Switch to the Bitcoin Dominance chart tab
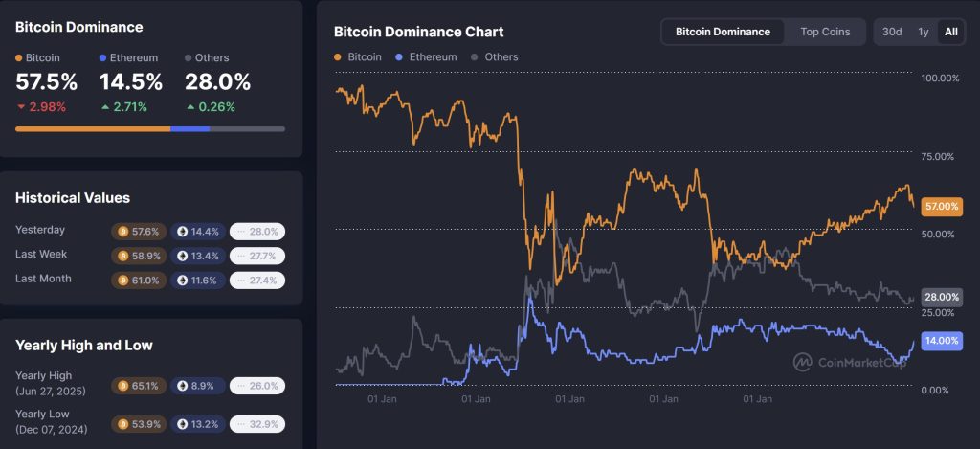Viewport: 980px width, 449px height. click(x=723, y=32)
